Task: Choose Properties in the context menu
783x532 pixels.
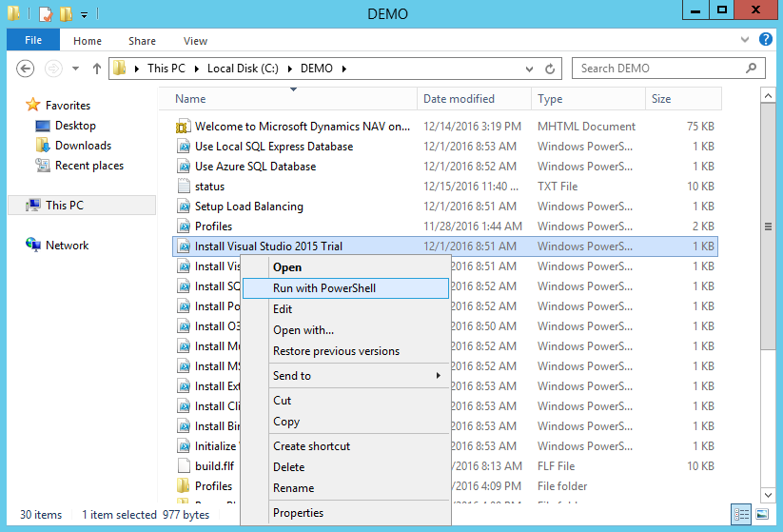Action: point(298,513)
